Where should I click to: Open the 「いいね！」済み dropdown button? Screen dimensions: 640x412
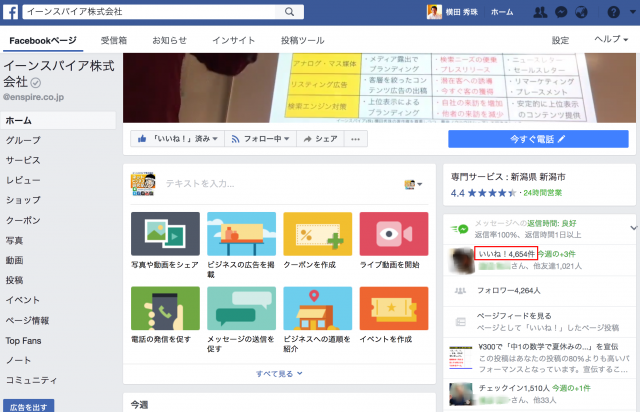(177, 139)
